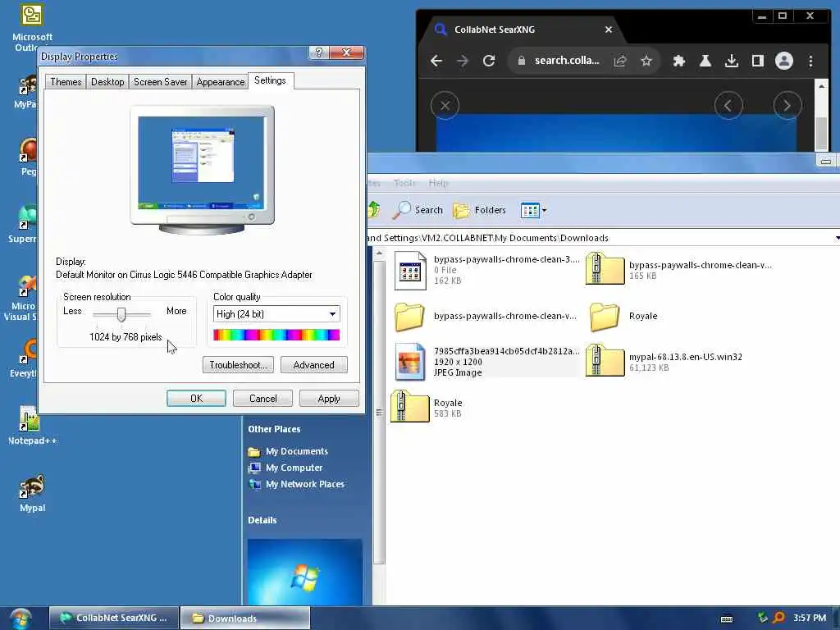Select the Royale folder

pyautogui.click(x=623, y=316)
